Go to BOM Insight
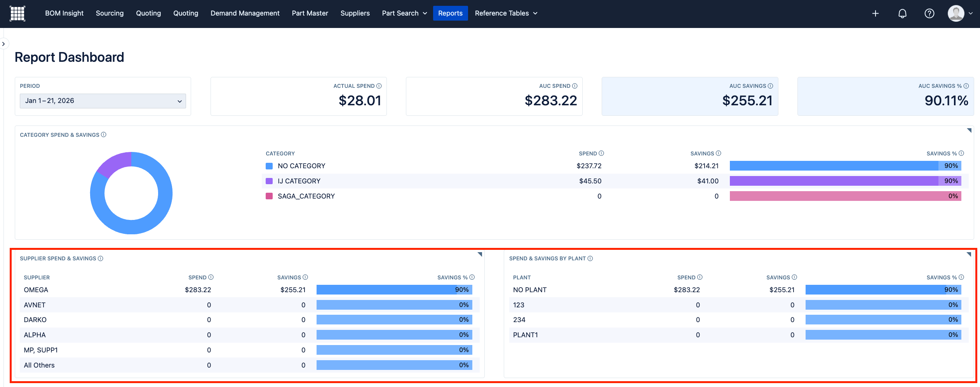This screenshot has width=980, height=387. [x=64, y=13]
